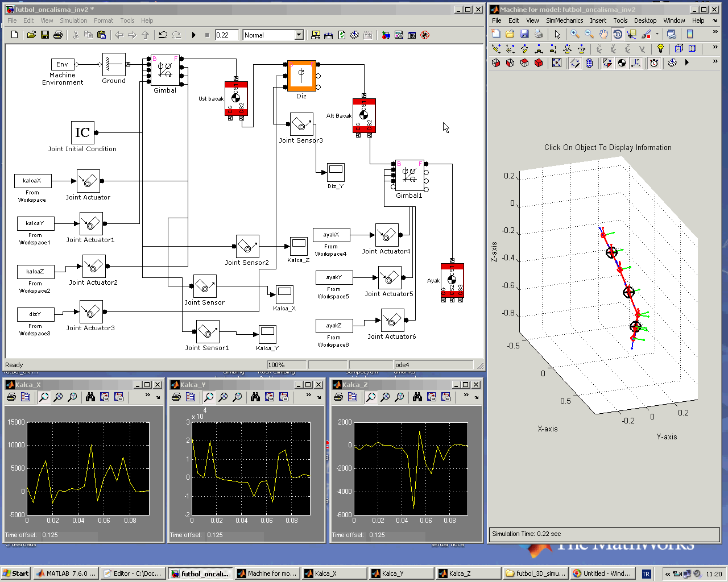The width and height of the screenshot is (728, 582).
Task: Toggle the animation timer clock icon
Action: (654, 63)
